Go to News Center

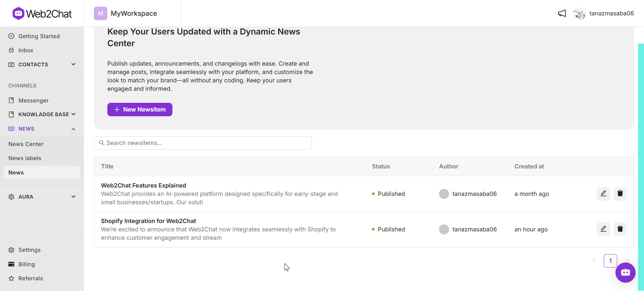(26, 144)
